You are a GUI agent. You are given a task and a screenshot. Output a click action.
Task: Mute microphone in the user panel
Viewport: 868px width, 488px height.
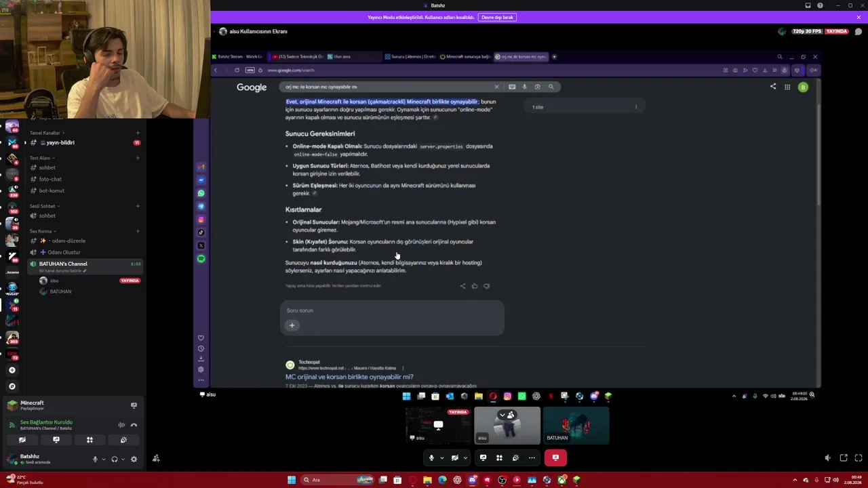pos(95,459)
